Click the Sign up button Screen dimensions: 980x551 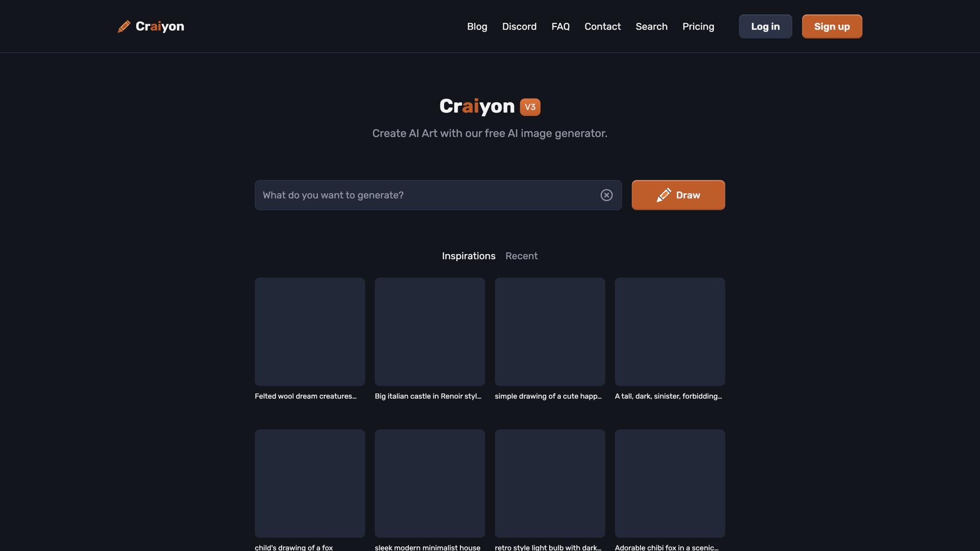click(x=831, y=27)
